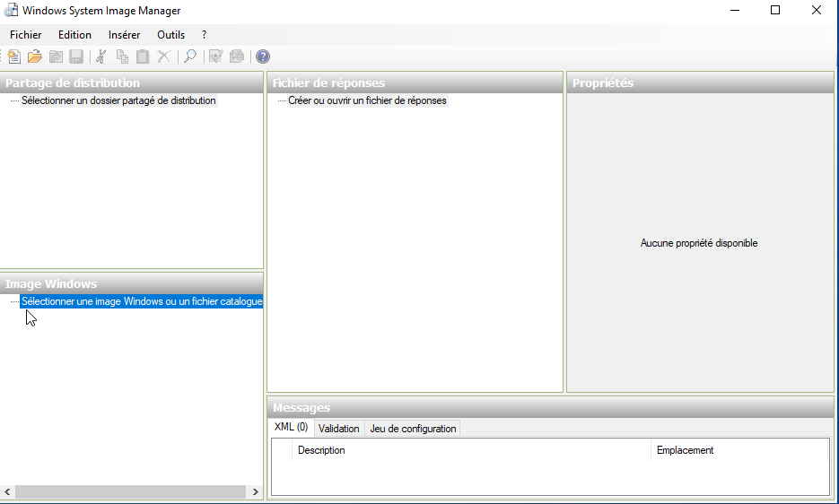Click the Find magnifying glass icon

click(x=190, y=56)
